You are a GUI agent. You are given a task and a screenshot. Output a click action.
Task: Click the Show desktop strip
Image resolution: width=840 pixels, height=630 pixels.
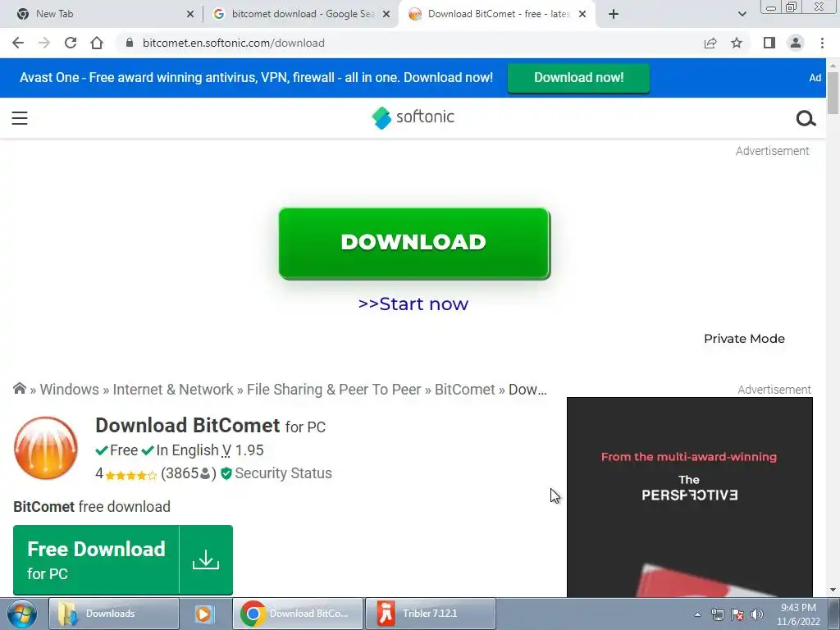click(834, 614)
